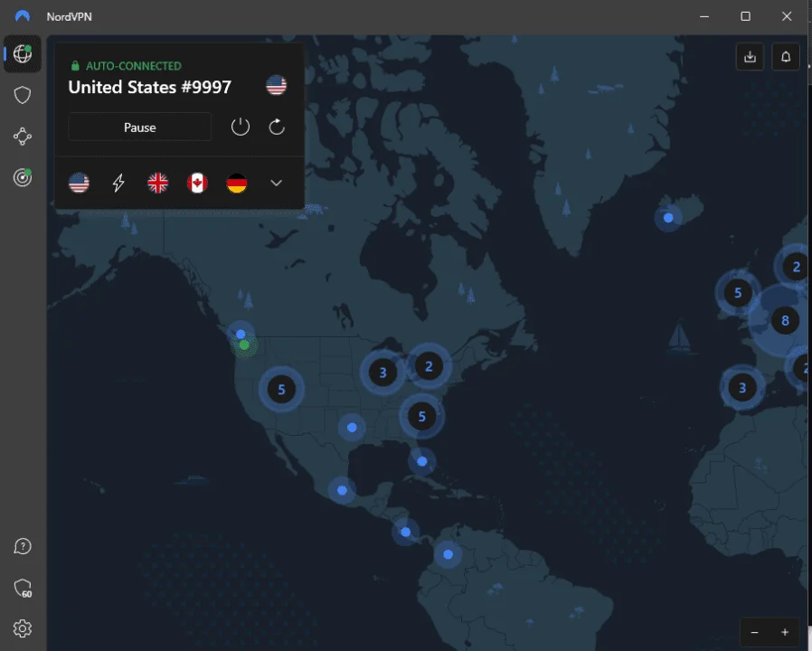
Task: Click the US flag beside server name
Action: click(276, 86)
